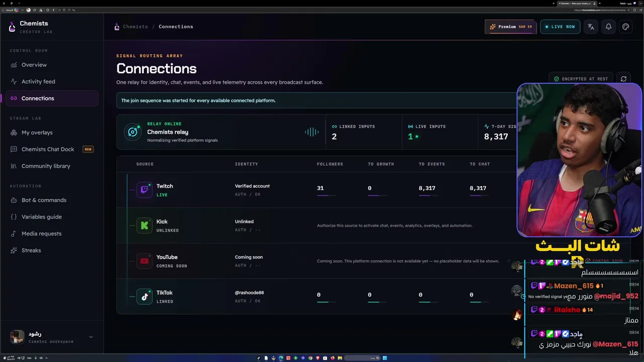The height and width of the screenshot is (362, 644).
Task: Click the Chemists relay status icon
Action: [133, 132]
